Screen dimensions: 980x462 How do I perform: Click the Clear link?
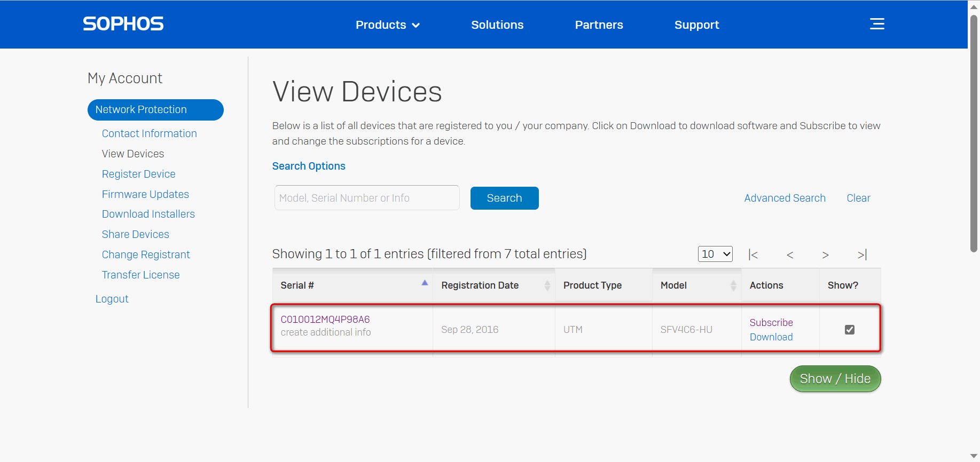[858, 198]
